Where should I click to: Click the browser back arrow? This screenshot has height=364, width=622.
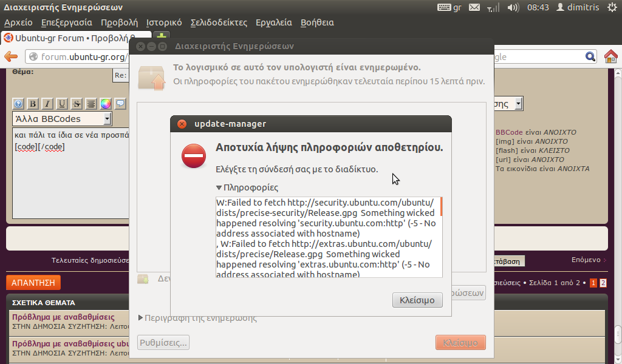(x=11, y=56)
